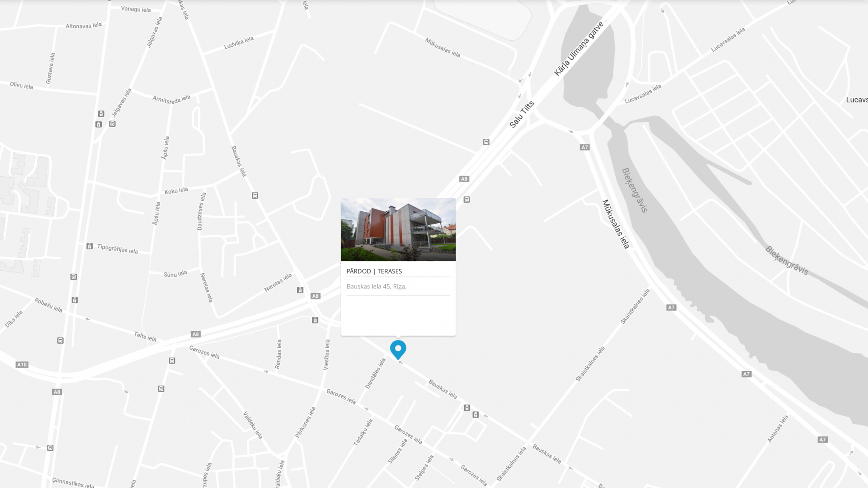This screenshot has height=488, width=868.
Task: Open the PĀRDOD | TERASES listing title
Action: click(374, 271)
